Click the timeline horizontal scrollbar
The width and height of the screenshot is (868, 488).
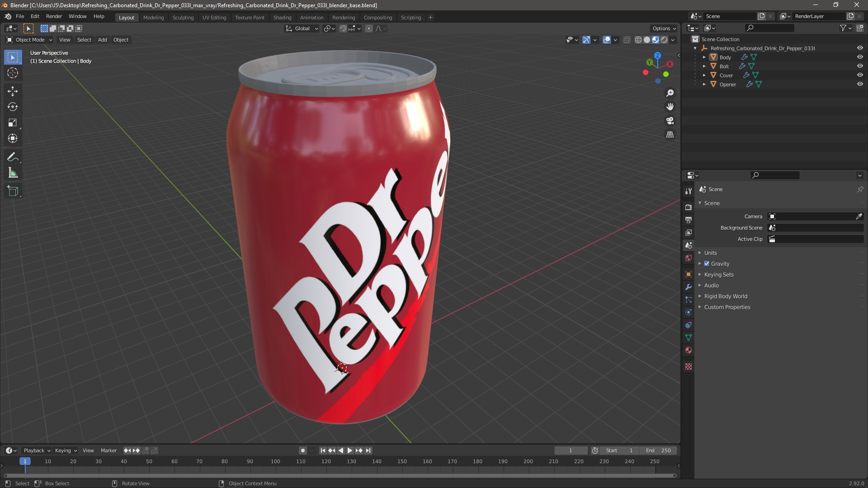pyautogui.click(x=340, y=475)
